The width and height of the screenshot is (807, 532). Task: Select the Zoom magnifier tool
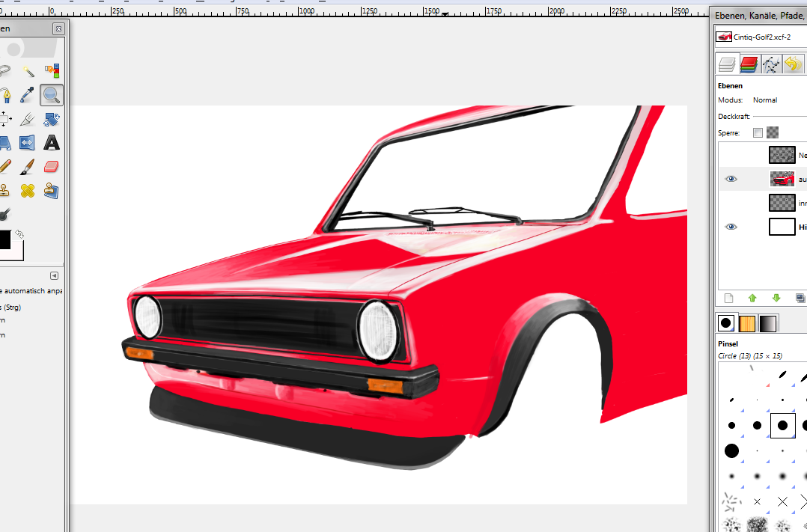tap(52, 95)
